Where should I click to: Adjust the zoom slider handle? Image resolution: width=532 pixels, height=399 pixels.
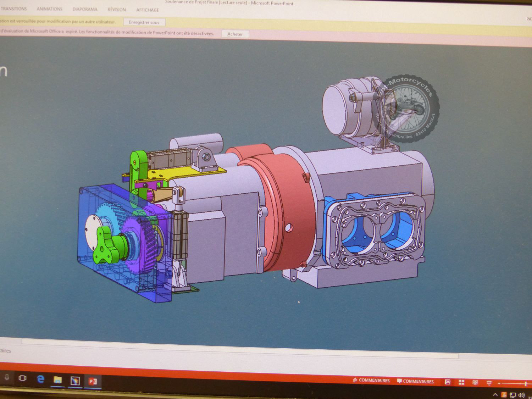click(x=526, y=384)
